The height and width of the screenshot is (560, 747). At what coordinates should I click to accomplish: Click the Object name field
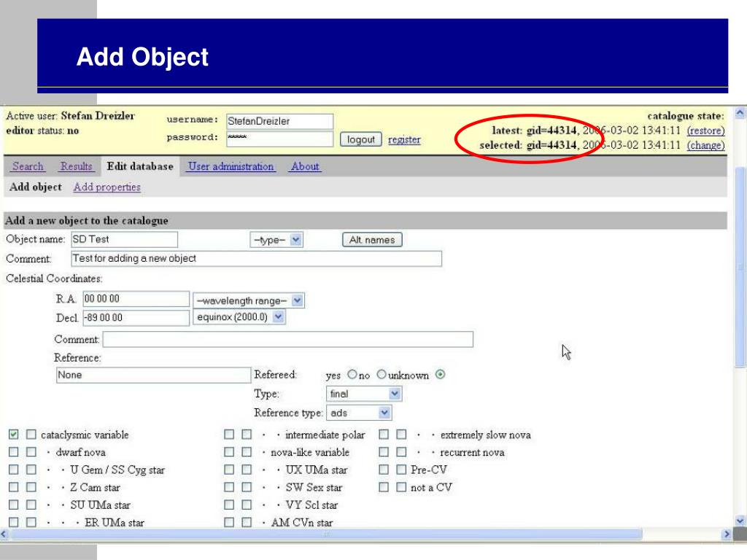124,239
